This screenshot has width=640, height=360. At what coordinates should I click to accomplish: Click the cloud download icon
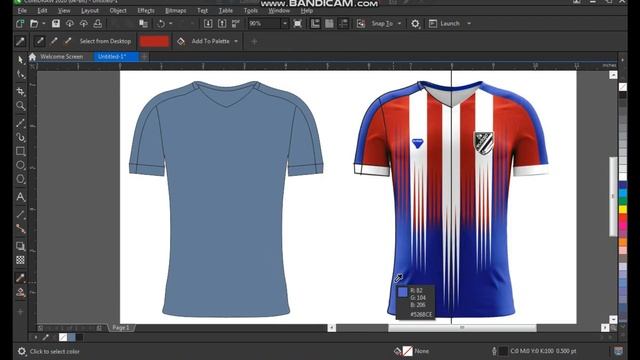click(70, 24)
